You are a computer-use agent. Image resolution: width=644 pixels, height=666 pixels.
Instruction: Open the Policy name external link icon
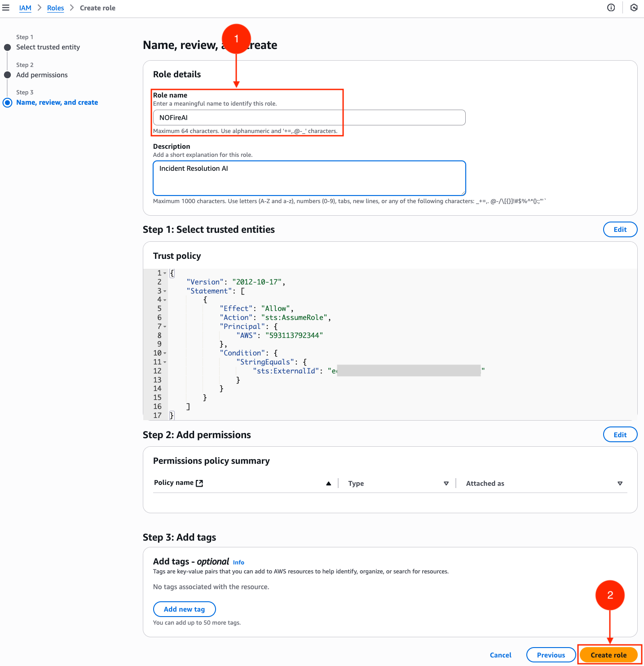[199, 483]
